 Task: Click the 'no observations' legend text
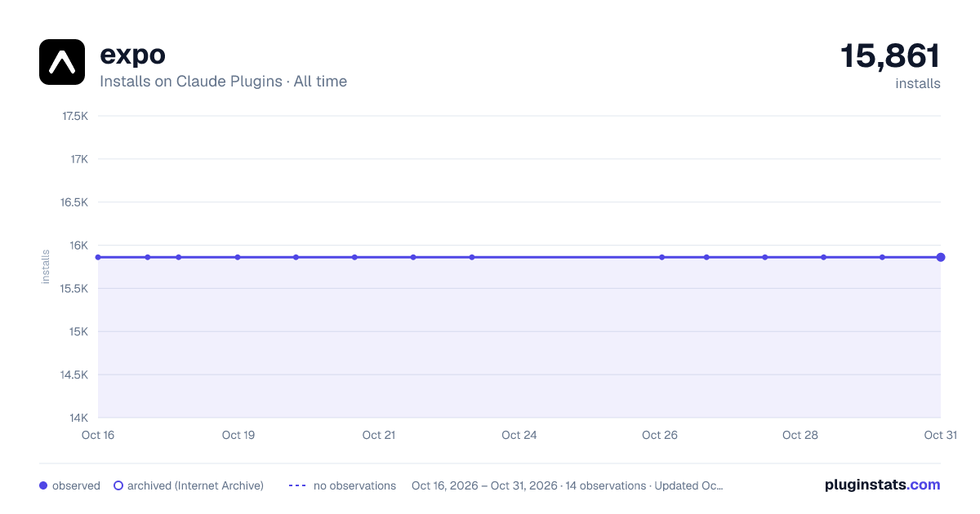[354, 485]
